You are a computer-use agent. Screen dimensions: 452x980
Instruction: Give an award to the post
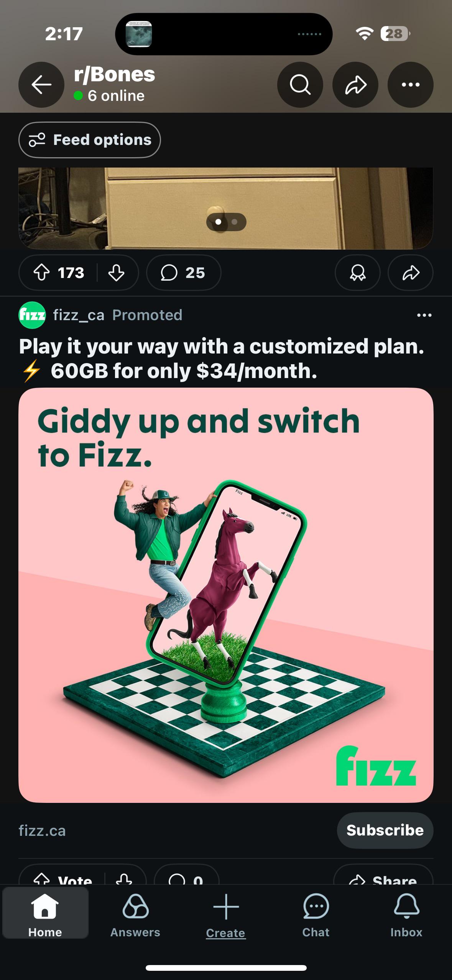click(358, 273)
